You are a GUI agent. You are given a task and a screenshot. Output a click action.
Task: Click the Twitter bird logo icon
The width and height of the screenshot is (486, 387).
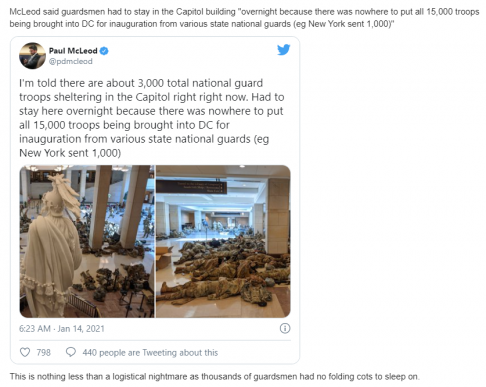click(x=283, y=50)
